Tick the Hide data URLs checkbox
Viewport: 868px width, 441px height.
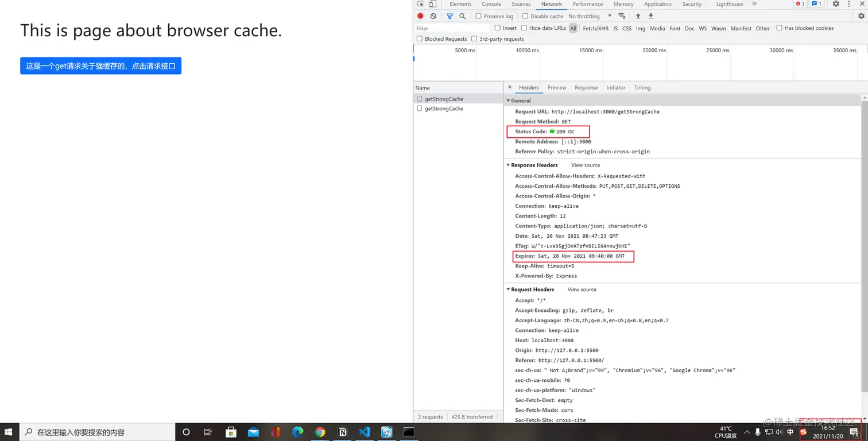click(524, 28)
